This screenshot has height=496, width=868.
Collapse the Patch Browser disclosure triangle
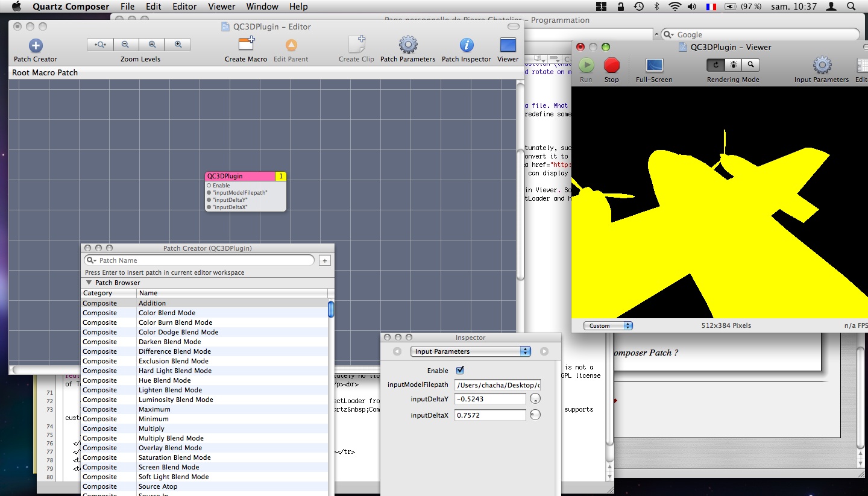pos(89,283)
